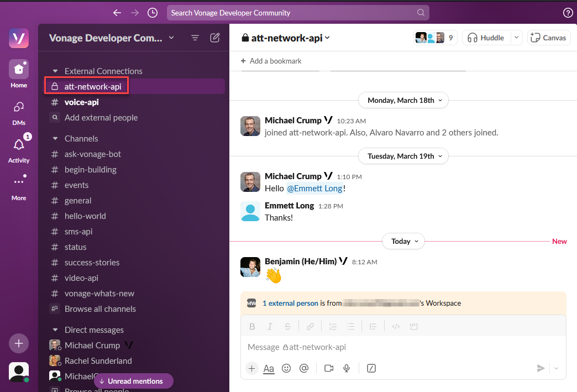Toggle italic formatting in the message toolbar
Screen dimensions: 577x392
pyautogui.click(x=270, y=326)
